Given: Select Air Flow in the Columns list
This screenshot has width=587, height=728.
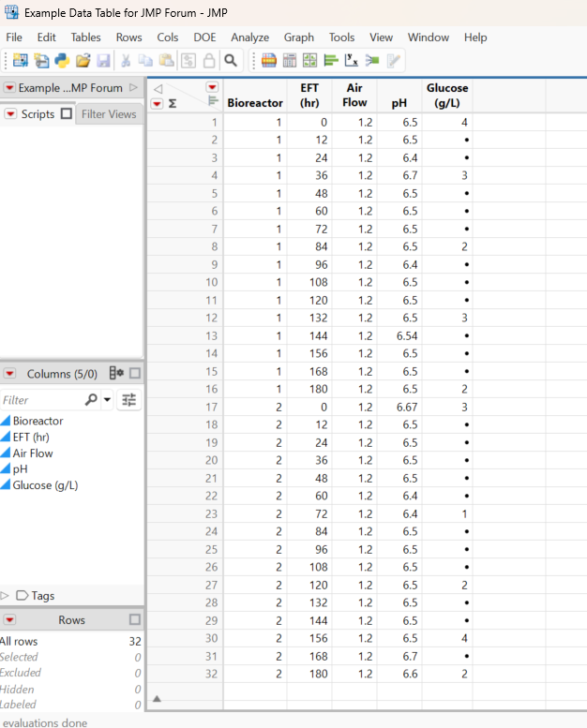Looking at the screenshot, I should 33,453.
